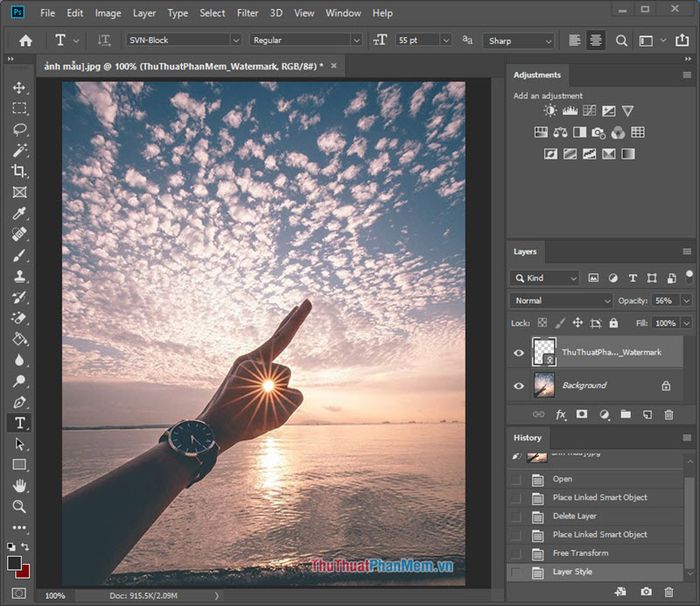Image resolution: width=700 pixels, height=606 pixels.
Task: Click the Place Linked Smart Object state above Delete Layer
Action: [595, 497]
